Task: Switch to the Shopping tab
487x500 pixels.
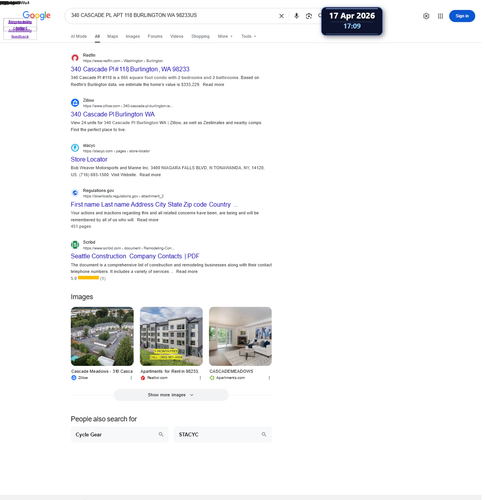Action: tap(200, 36)
